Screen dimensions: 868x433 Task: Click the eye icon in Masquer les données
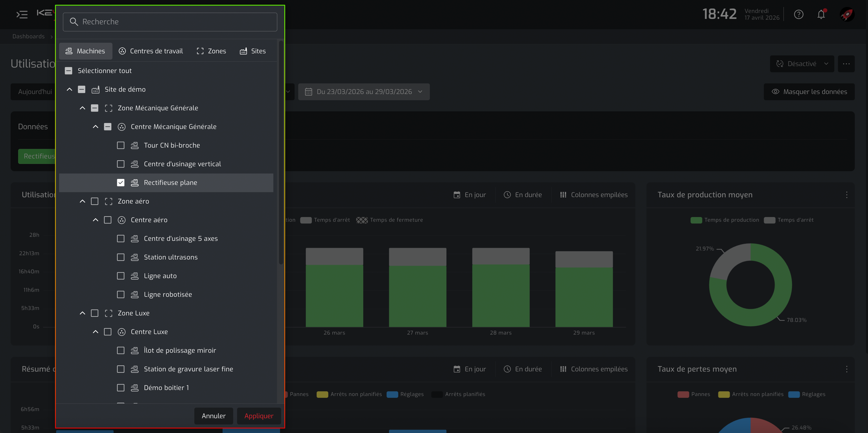point(775,92)
